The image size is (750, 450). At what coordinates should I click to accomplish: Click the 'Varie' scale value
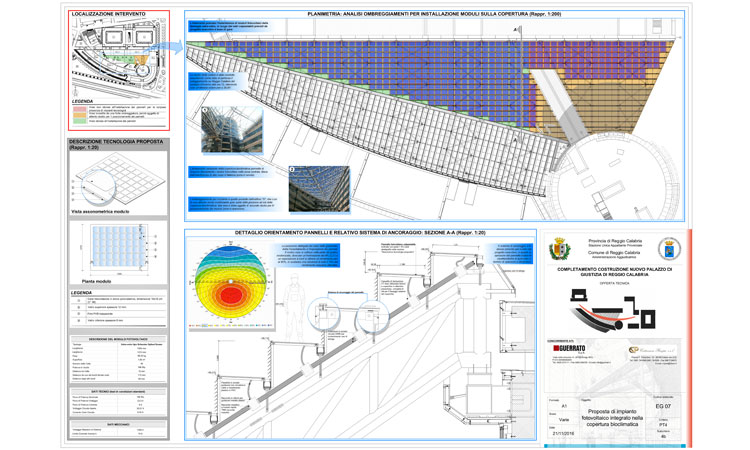tap(564, 419)
